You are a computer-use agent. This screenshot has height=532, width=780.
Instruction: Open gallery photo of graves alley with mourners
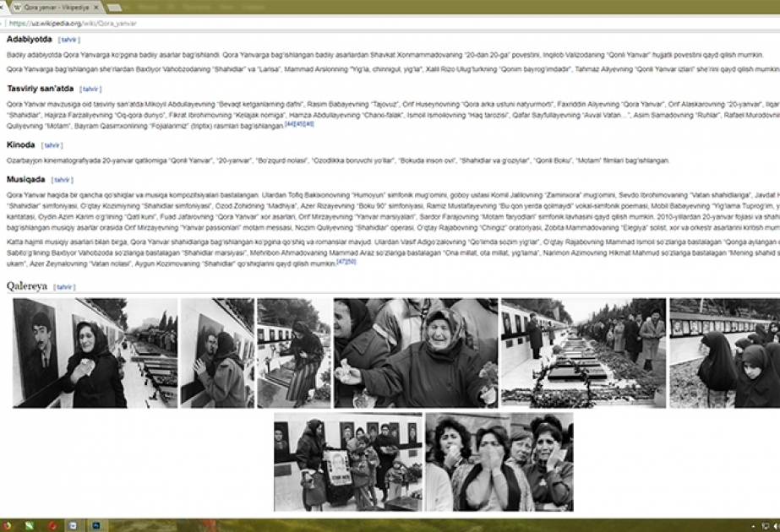tap(583, 353)
